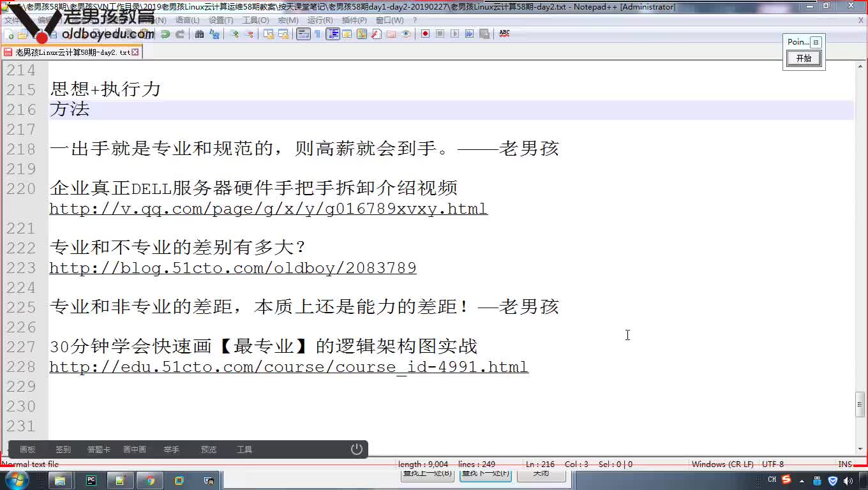Click the Function List toolbar icon
The height and width of the screenshot is (490, 868).
pos(377,34)
